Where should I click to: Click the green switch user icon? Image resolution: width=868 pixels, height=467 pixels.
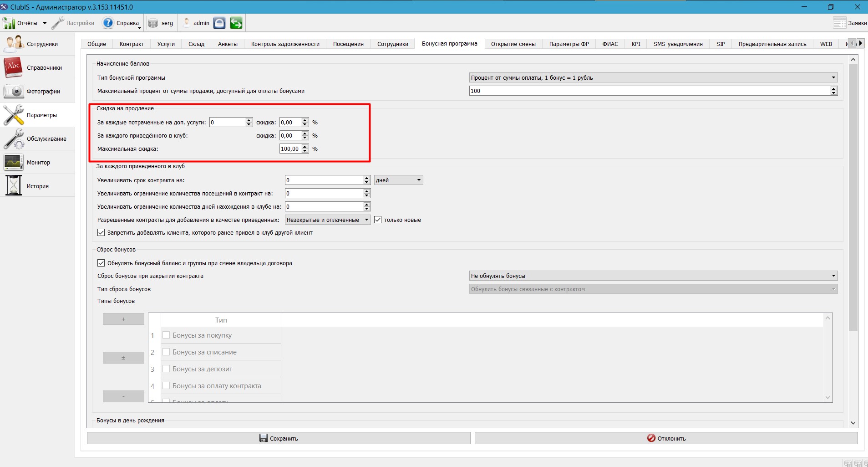(x=236, y=23)
